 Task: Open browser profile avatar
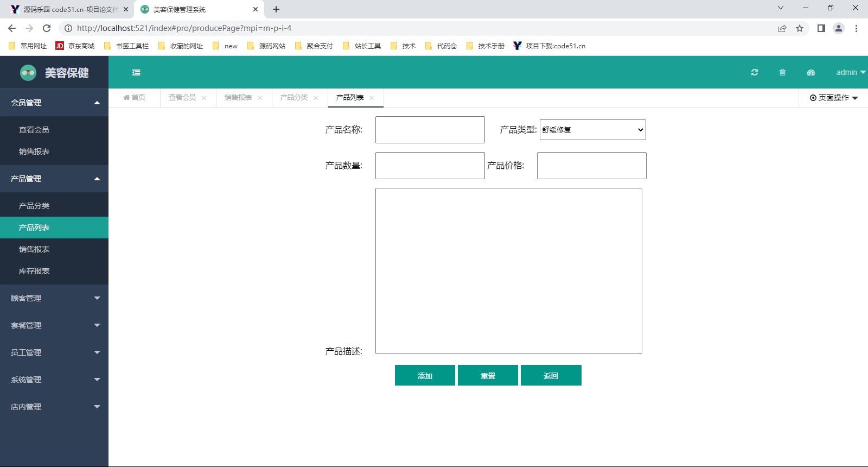point(839,28)
